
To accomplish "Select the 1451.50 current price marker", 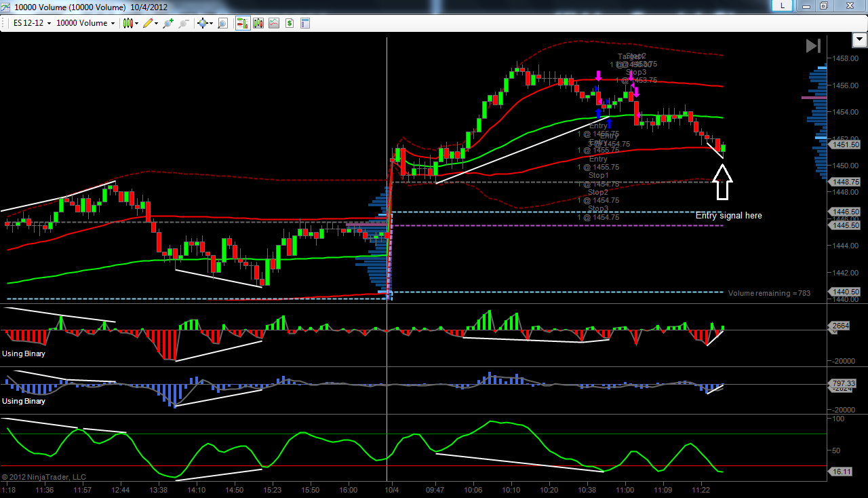I will click(846, 145).
